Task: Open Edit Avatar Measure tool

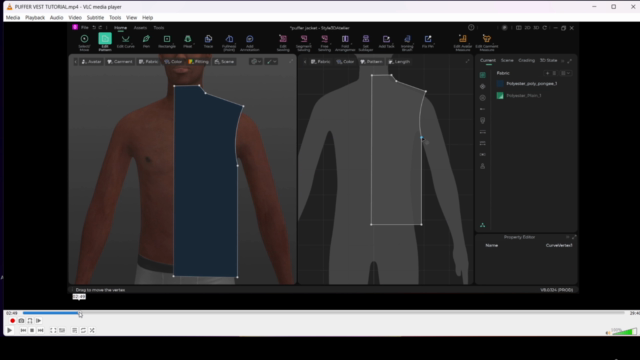Action: [x=463, y=42]
